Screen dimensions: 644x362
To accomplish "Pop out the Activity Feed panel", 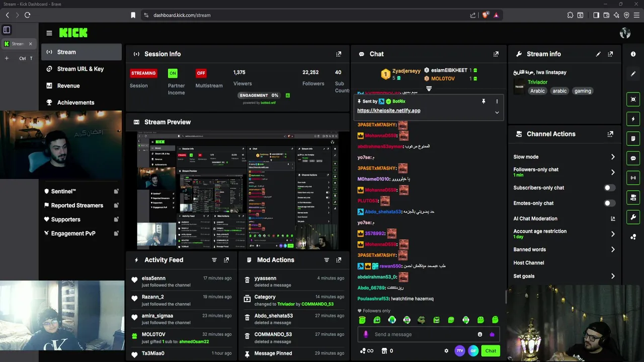I will pyautogui.click(x=226, y=260).
